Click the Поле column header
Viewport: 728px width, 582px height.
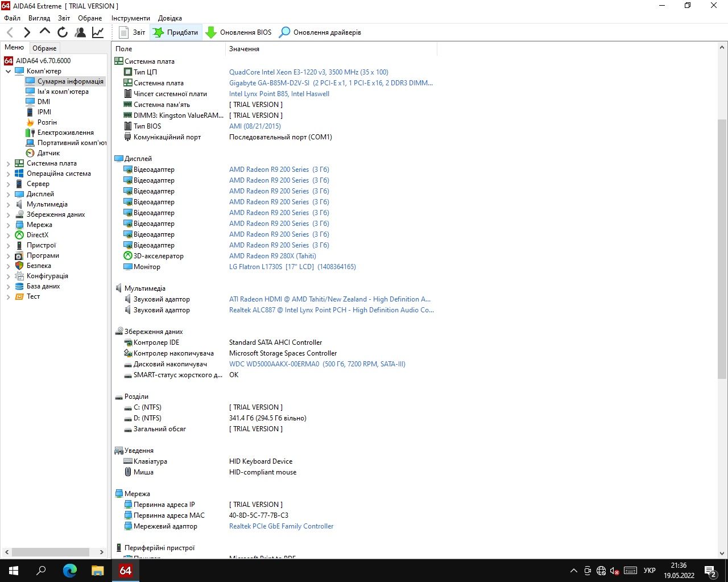[x=169, y=49]
